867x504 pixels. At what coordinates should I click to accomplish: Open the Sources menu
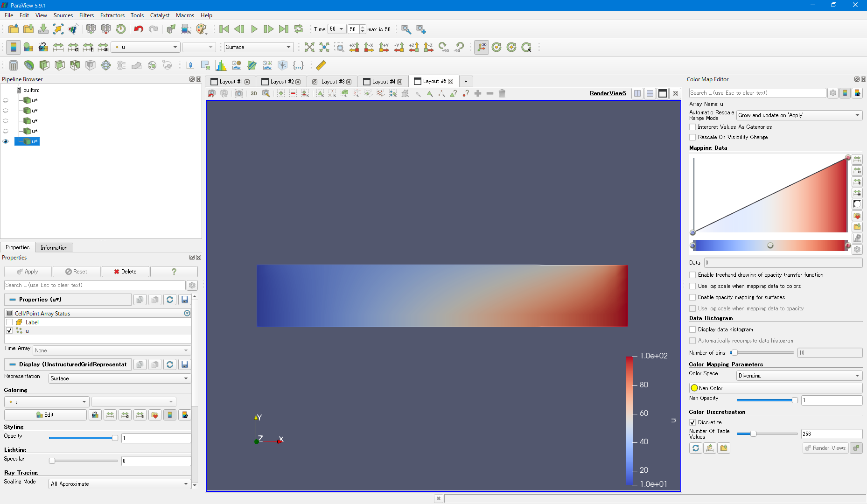(x=63, y=15)
